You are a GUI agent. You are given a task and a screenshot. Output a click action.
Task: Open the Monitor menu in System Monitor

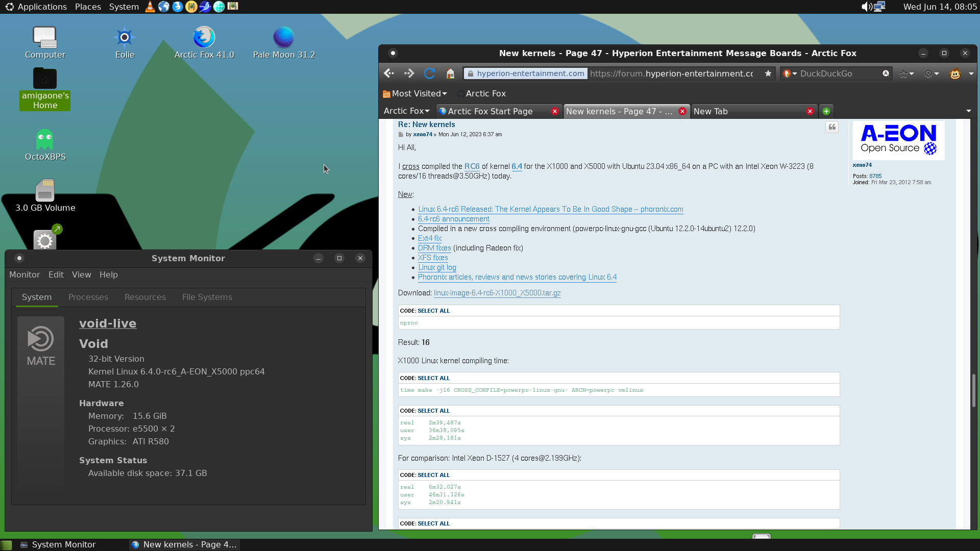coord(24,274)
